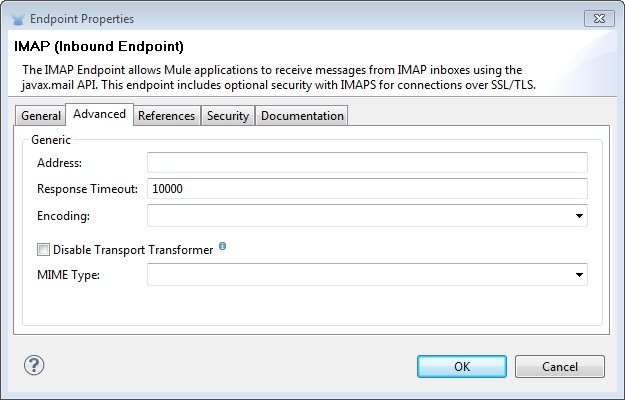
Task: Click the help question mark icon
Action: pyautogui.click(x=34, y=365)
